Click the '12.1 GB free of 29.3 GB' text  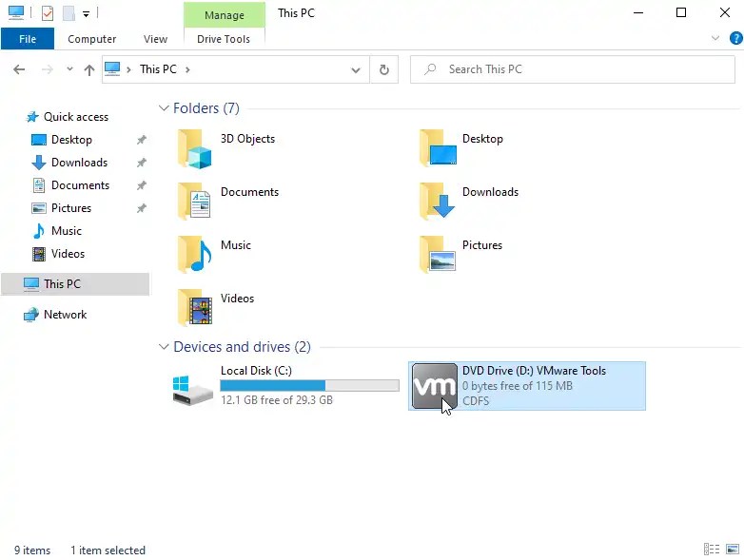277,400
